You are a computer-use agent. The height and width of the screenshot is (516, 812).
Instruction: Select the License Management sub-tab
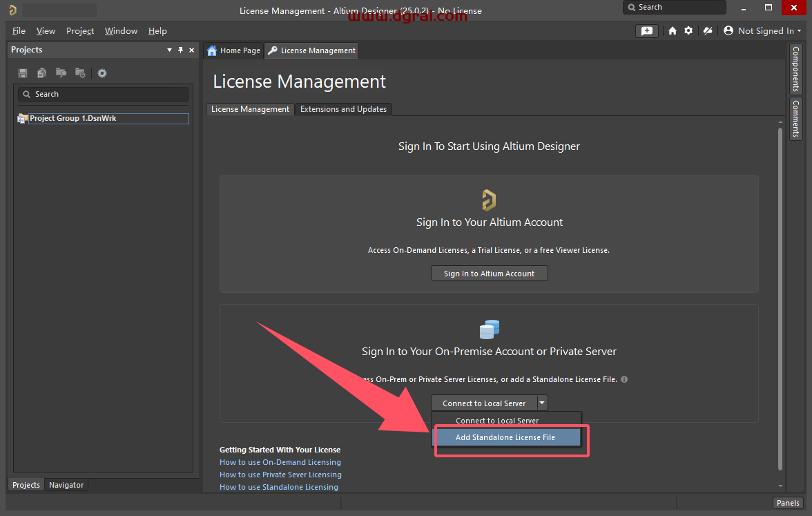click(250, 109)
